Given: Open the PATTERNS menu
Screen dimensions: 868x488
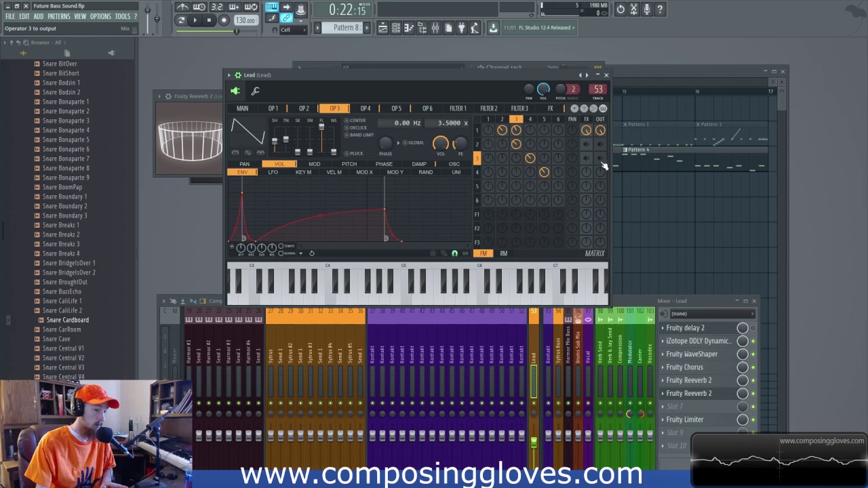Looking at the screenshot, I should pyautogui.click(x=58, y=16).
